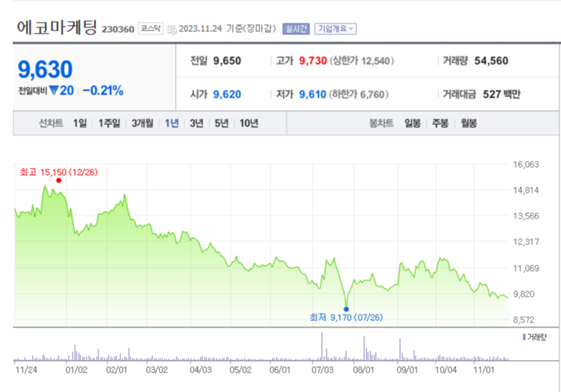Select the 5년 line chart period
The image size is (561, 392).
tap(221, 123)
